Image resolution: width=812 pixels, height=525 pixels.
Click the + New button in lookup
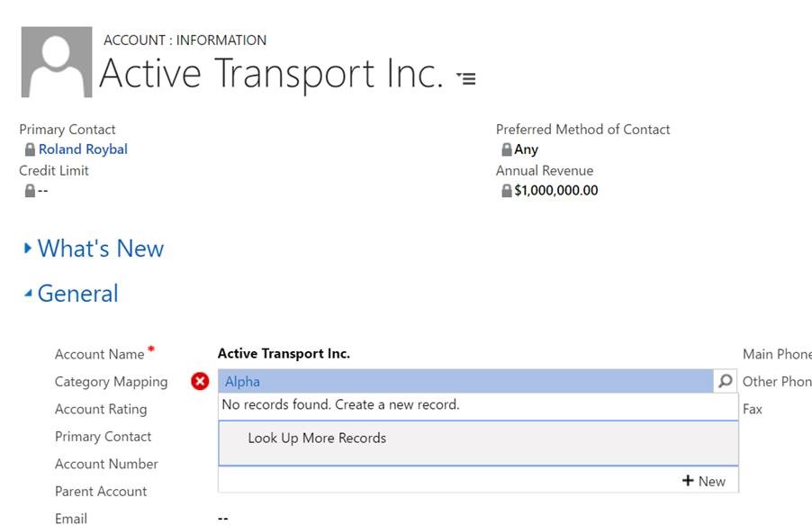click(704, 481)
